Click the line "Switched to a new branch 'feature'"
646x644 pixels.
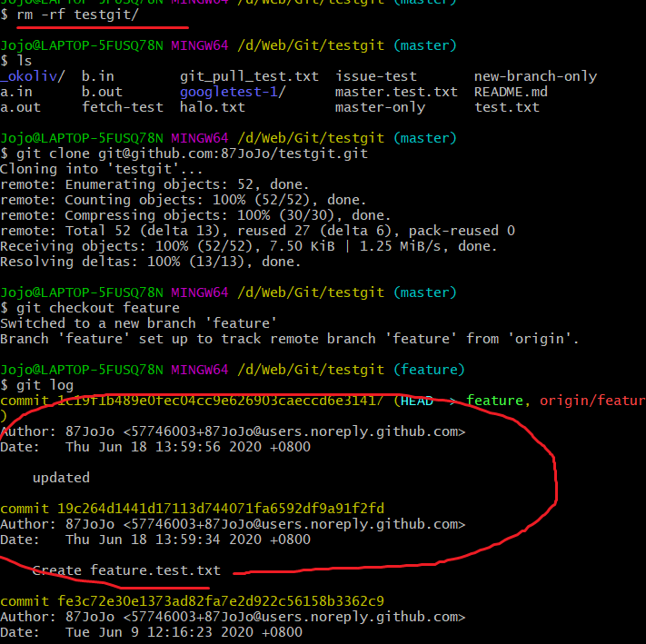point(138,323)
